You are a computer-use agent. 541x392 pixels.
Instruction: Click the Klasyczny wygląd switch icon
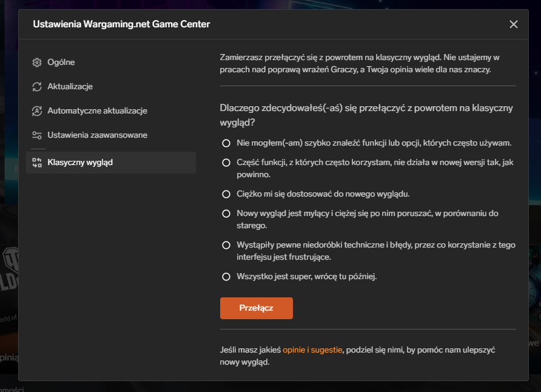tap(37, 163)
